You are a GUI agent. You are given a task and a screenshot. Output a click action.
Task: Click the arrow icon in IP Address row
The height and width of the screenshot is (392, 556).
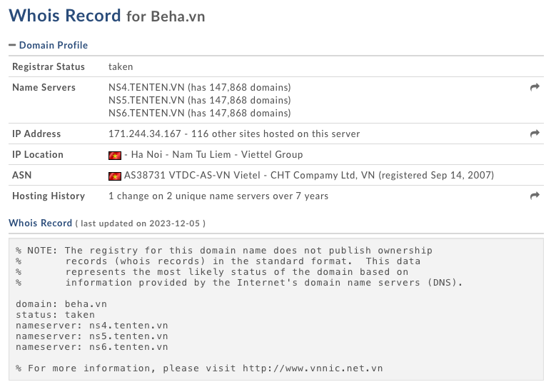(535, 134)
